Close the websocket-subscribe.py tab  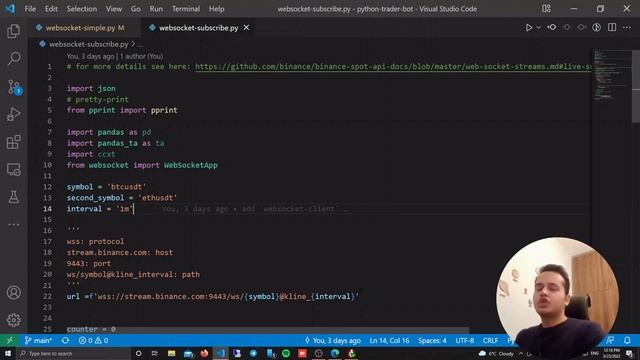(246, 28)
